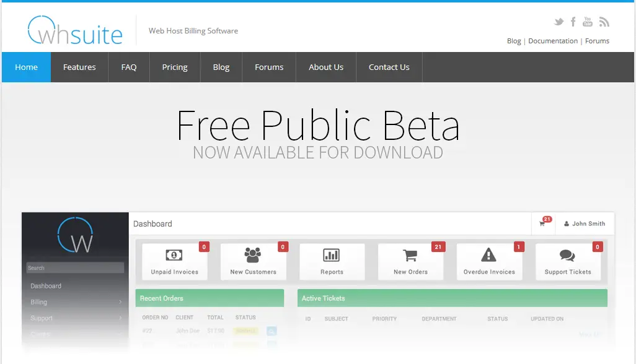
Task: Click the DEPARTMENT column header
Action: (439, 319)
